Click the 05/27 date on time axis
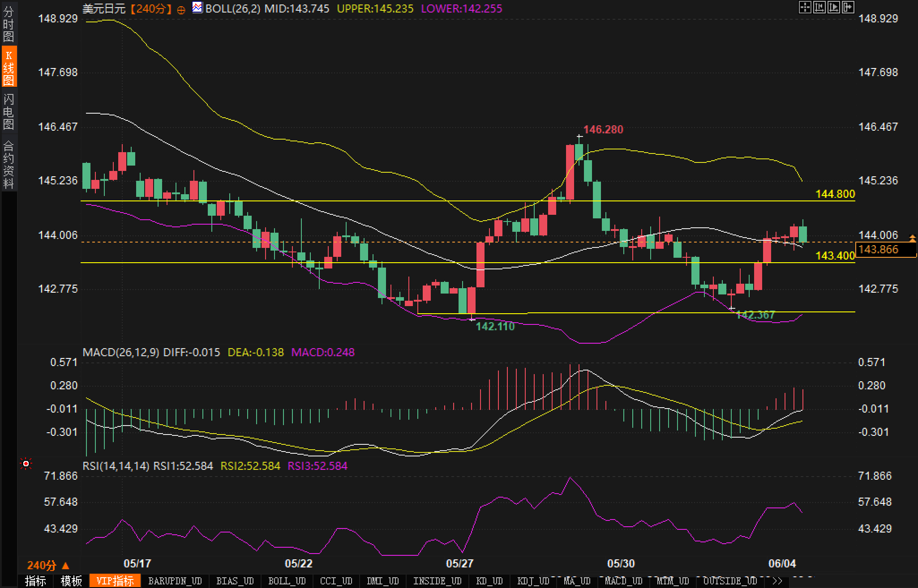918x588 pixels. click(x=460, y=563)
